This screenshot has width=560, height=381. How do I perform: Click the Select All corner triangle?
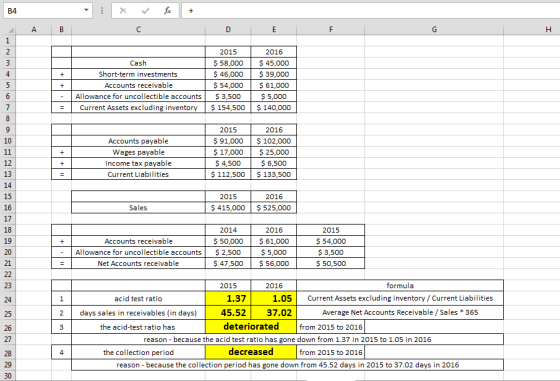11,30
